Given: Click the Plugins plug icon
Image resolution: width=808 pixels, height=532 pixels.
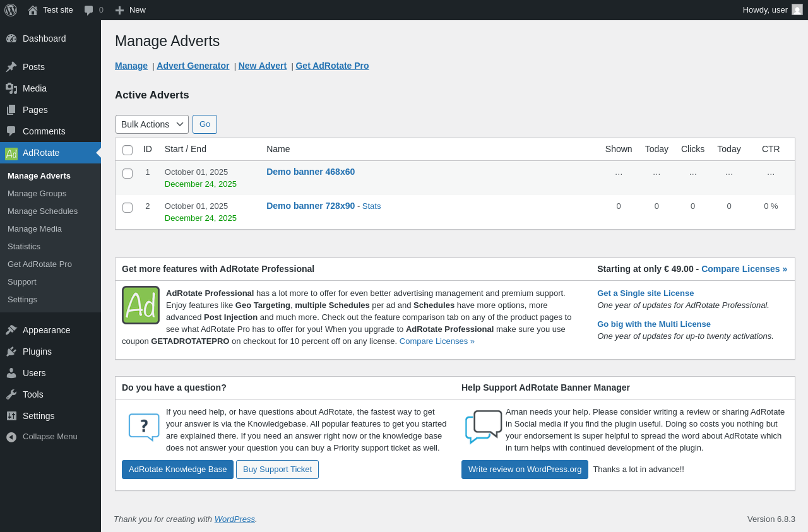Looking at the screenshot, I should click(11, 352).
